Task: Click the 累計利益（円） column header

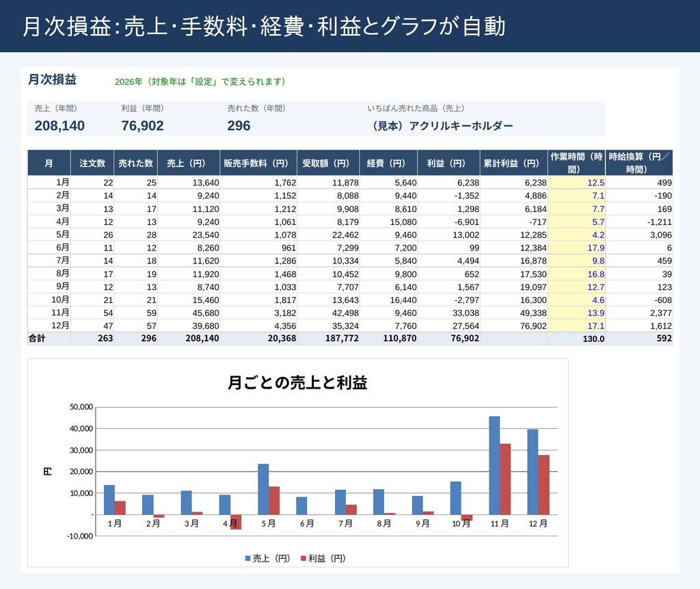Action: [x=514, y=163]
